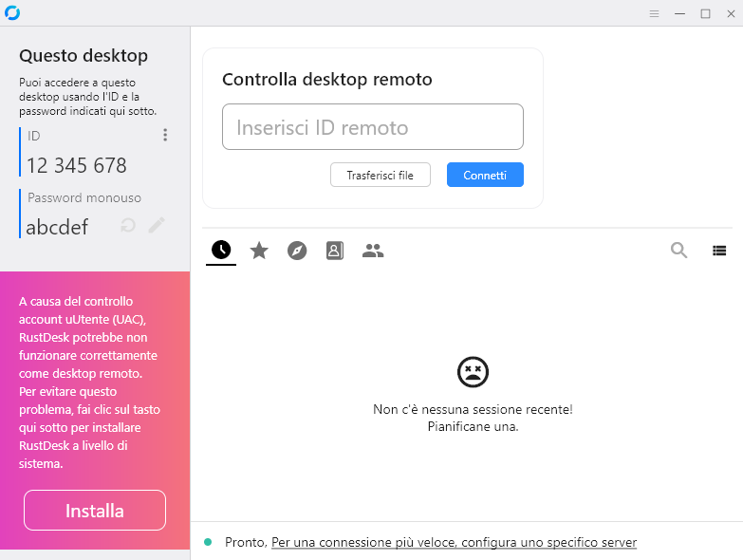Click the green connection status dot

pyautogui.click(x=208, y=542)
